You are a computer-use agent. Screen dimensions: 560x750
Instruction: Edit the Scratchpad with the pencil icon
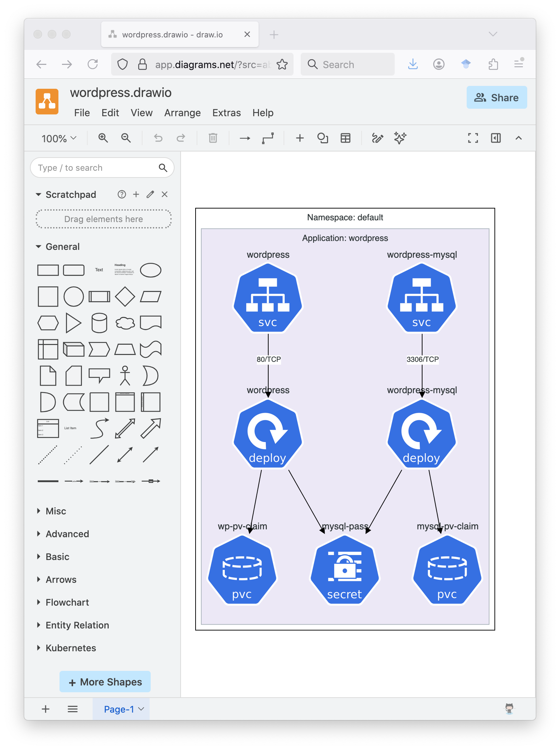click(x=150, y=194)
